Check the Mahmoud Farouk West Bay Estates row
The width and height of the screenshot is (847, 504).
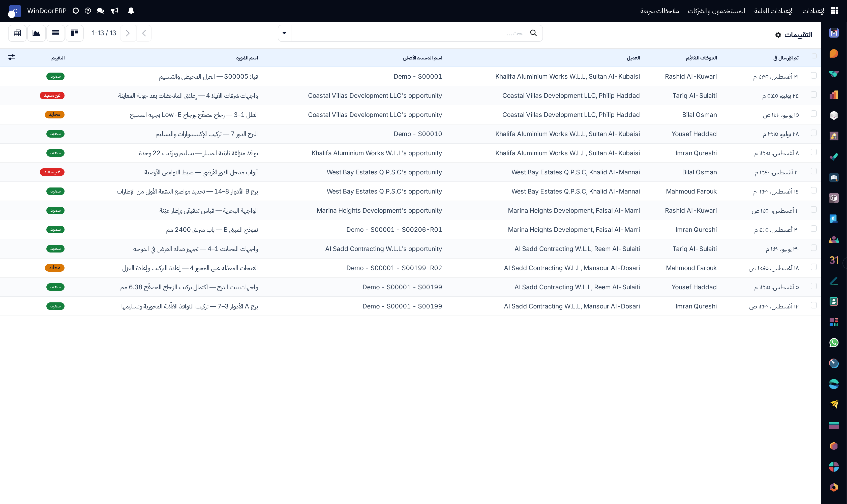tap(814, 190)
